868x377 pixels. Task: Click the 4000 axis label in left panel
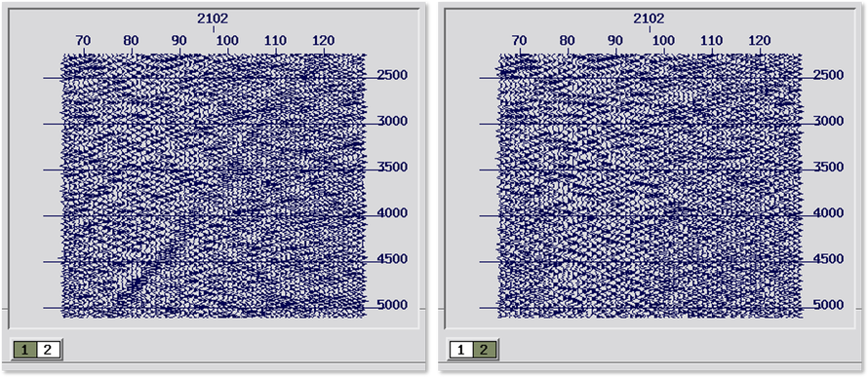pyautogui.click(x=392, y=212)
